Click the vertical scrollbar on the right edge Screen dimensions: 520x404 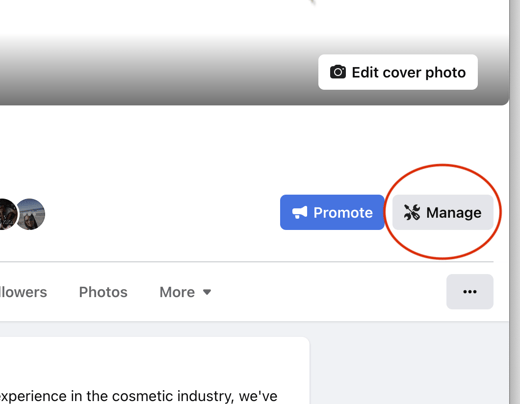coord(515,202)
